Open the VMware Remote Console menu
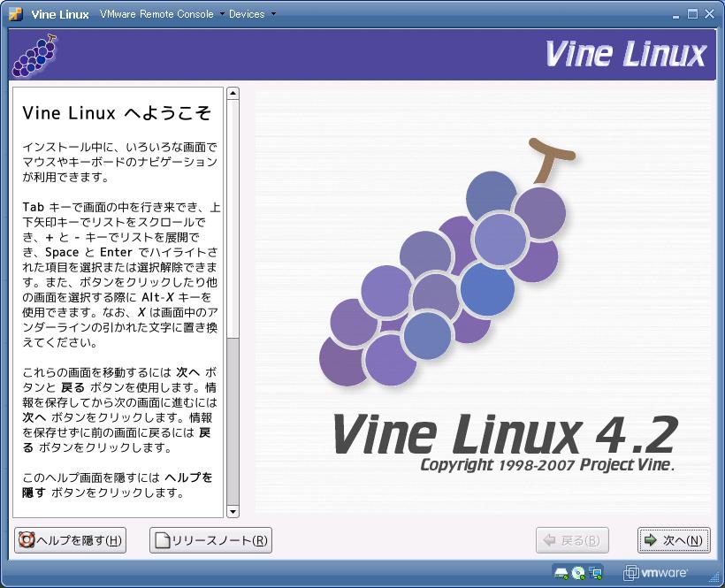Viewport: 725px width, 588px height. coord(162,14)
